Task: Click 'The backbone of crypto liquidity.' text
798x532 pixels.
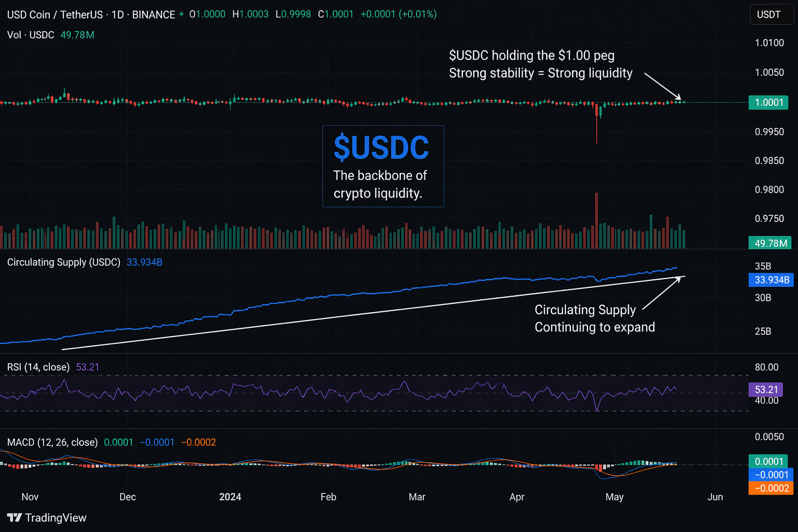Action: coord(380,184)
